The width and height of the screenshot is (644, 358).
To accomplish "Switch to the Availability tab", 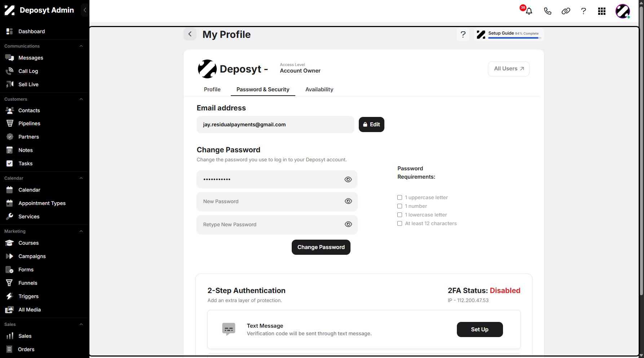I will (319, 89).
